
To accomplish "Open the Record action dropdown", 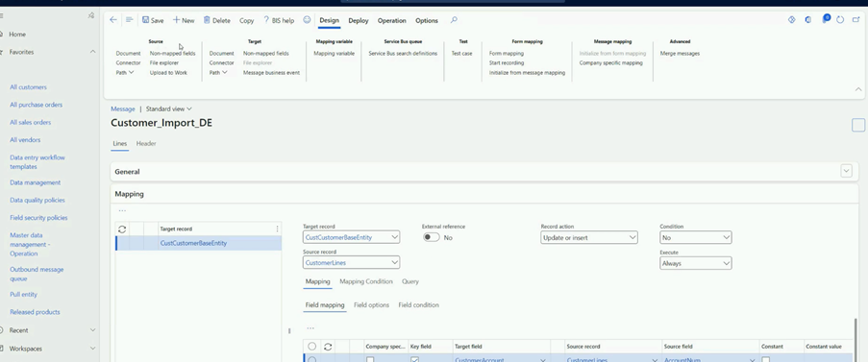I will click(589, 237).
